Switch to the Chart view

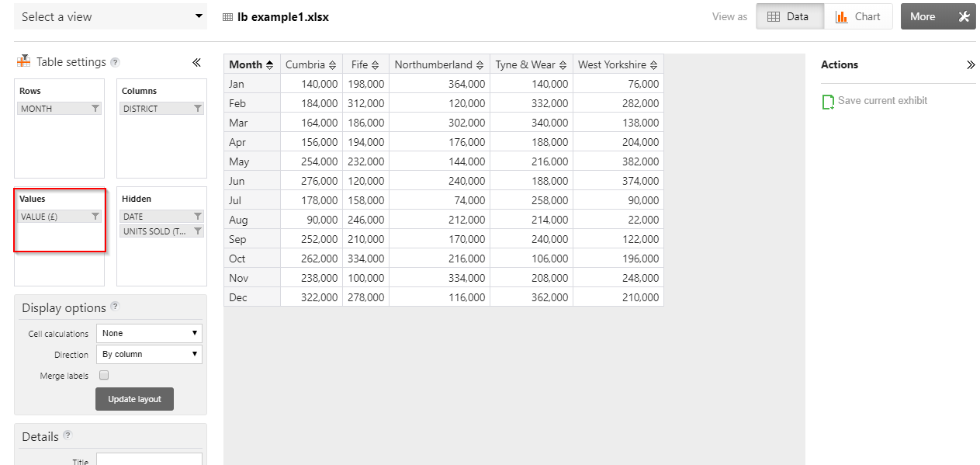tap(858, 16)
